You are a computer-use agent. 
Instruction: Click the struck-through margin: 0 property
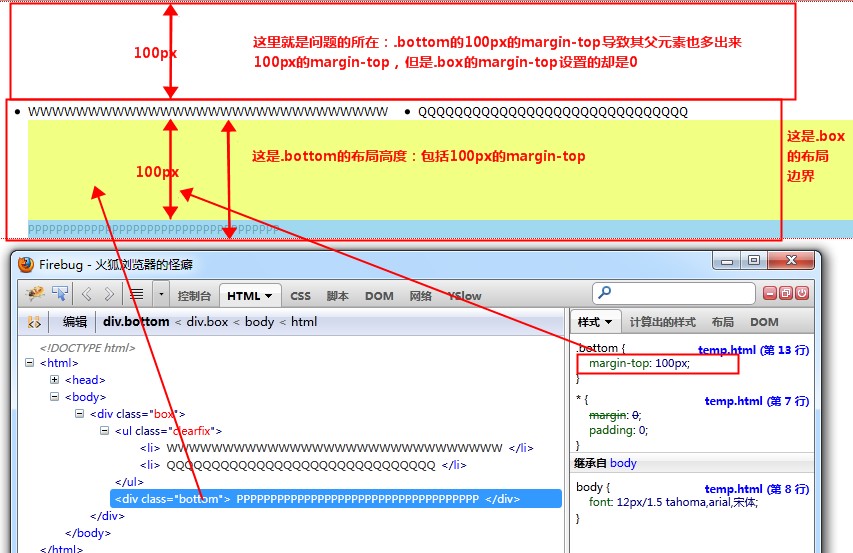615,415
